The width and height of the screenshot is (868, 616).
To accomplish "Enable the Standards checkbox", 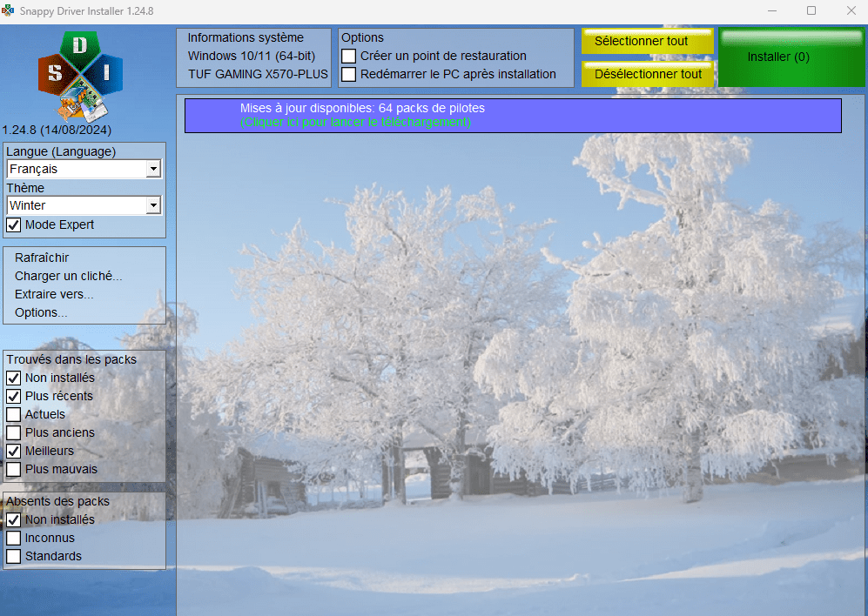I will coord(14,557).
